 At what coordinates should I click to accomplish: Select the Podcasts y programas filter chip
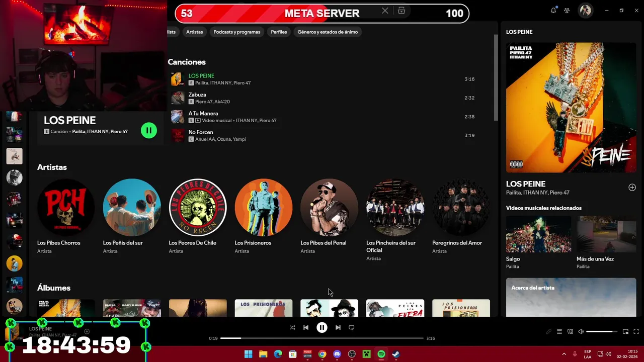click(x=237, y=32)
